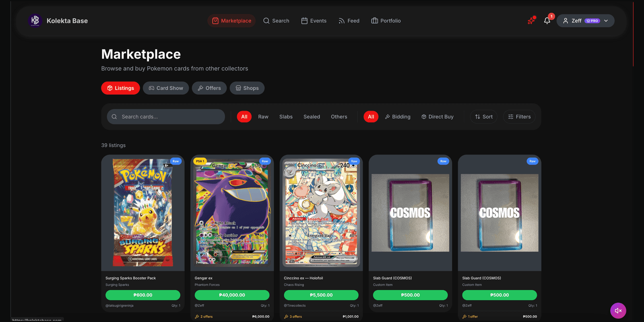Image resolution: width=644 pixels, height=322 pixels.
Task: Filter listings by Slabs
Action: [286, 117]
